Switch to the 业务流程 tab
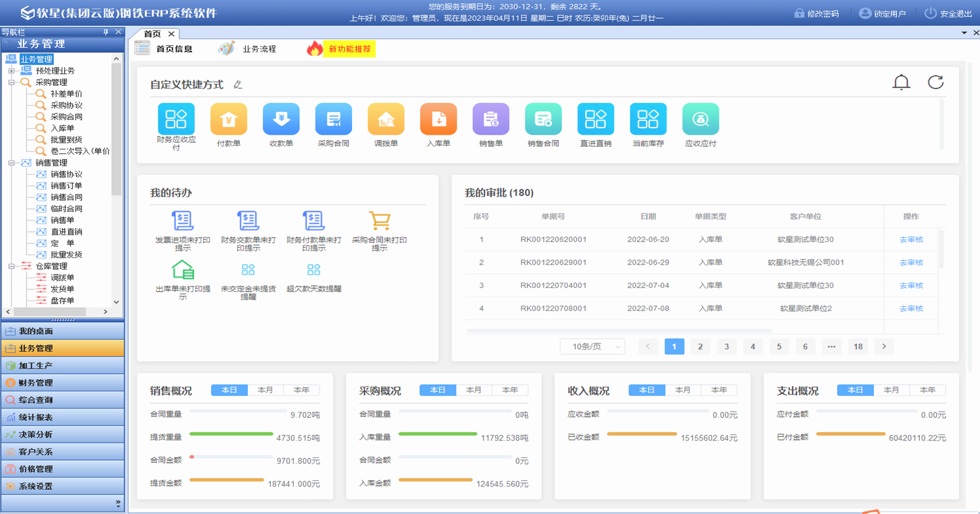The image size is (980, 514). point(248,49)
